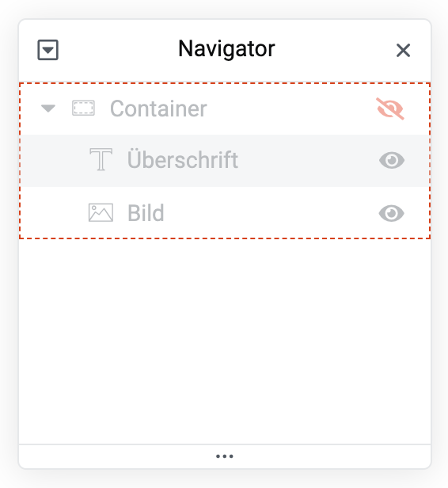The width and height of the screenshot is (448, 488).
Task: Click the Bild image icon
Action: 101,213
